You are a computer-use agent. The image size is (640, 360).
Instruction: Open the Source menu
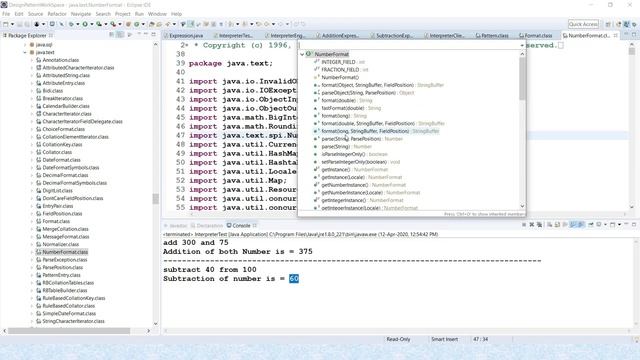[36, 14]
